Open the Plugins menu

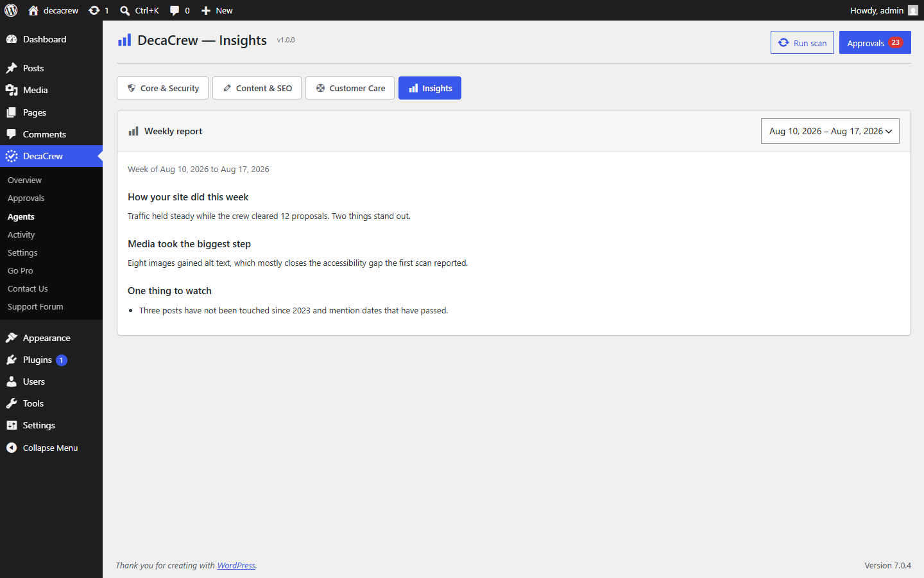point(51,360)
